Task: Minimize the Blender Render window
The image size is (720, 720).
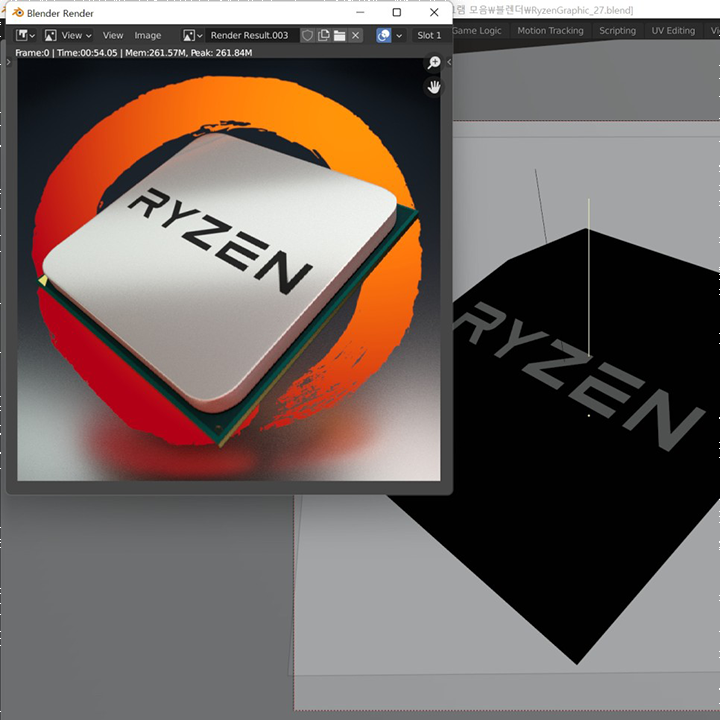Action: click(x=360, y=12)
